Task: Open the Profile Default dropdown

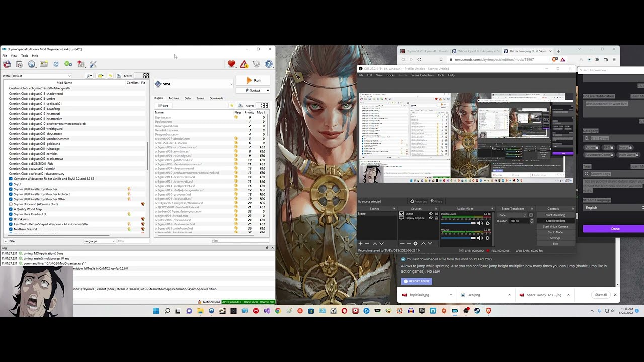Action: (x=42, y=76)
